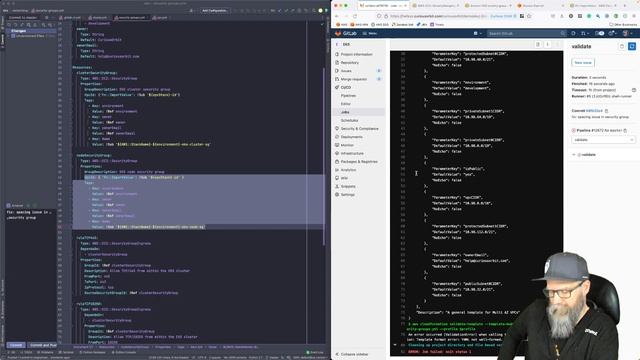Go back in the browser
Screen dimensions: 640x360
[337, 16]
